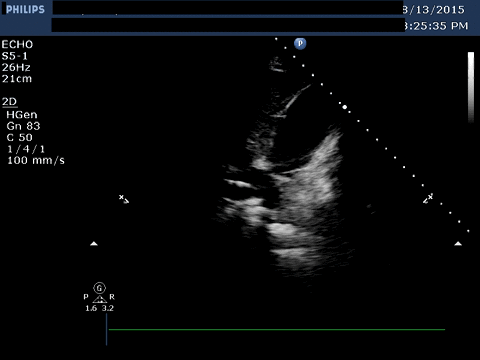Click the green ECG trace line
Screen dimensions: 480x360
click(277, 330)
